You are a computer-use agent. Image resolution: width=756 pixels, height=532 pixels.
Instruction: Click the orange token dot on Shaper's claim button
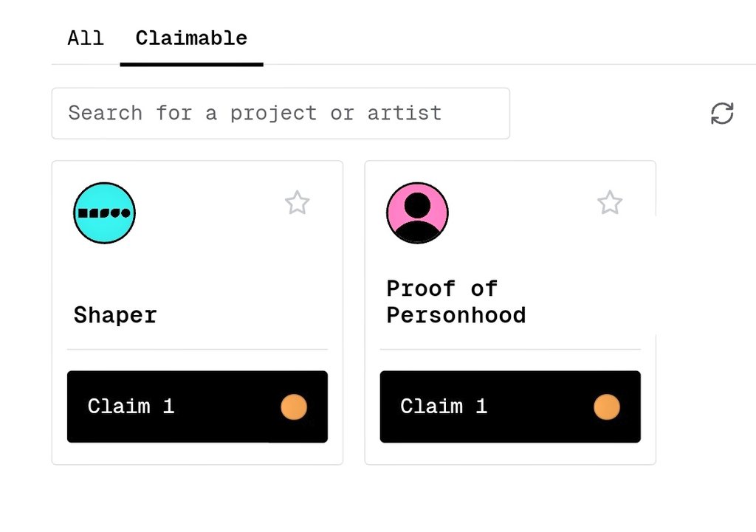pyautogui.click(x=294, y=407)
